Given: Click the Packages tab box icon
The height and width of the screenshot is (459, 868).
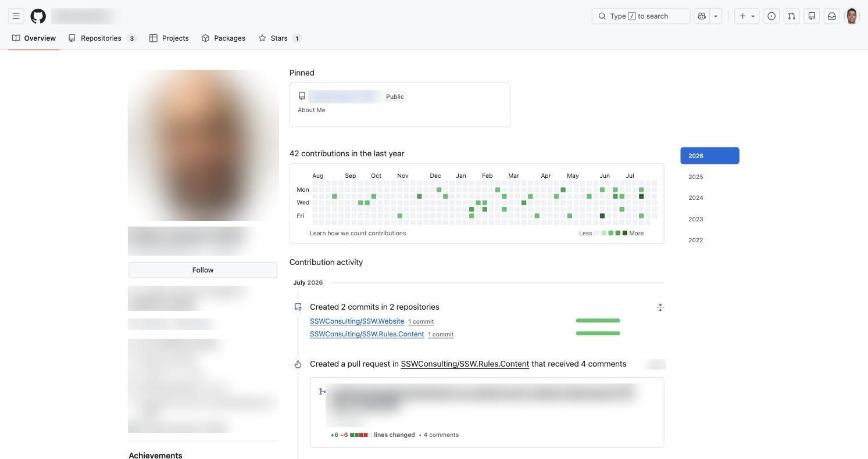Looking at the screenshot, I should (205, 38).
